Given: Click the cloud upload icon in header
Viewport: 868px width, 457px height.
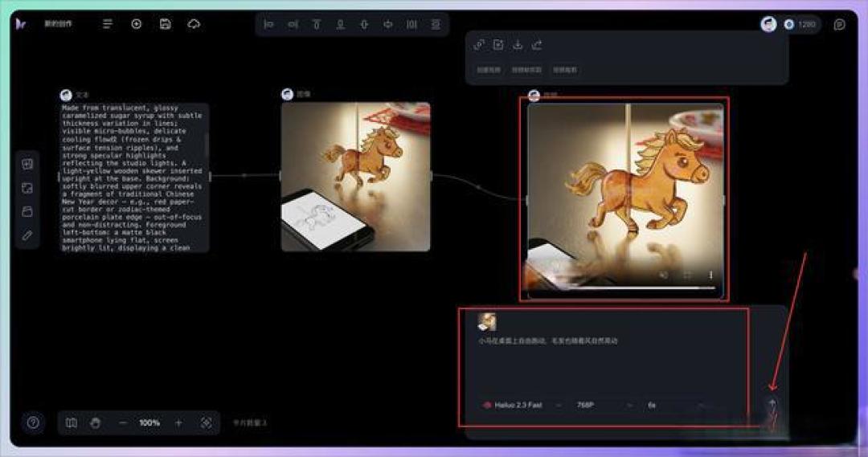Looking at the screenshot, I should [194, 24].
